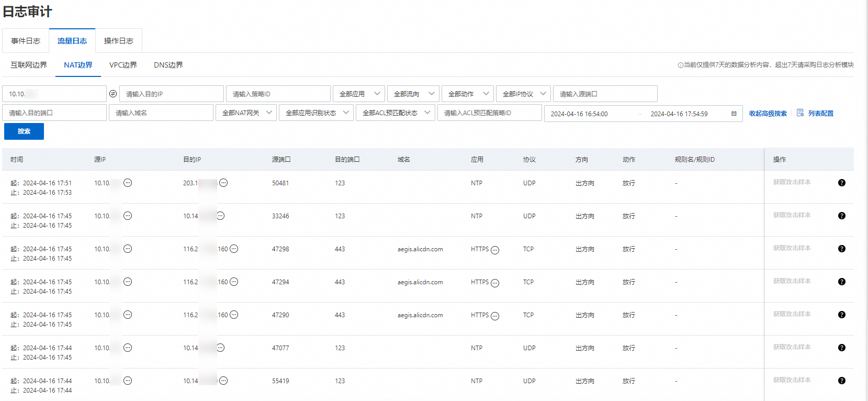Image resolution: width=868 pixels, height=401 pixels.
Task: Collapse filters via 收起高级搜索 link
Action: tap(768, 114)
